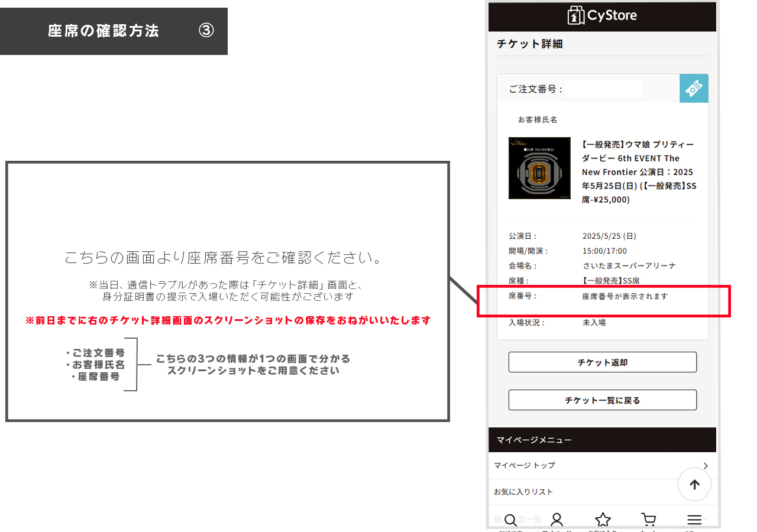
Task: Click the event ticket seating map thumbnail
Action: click(x=539, y=168)
